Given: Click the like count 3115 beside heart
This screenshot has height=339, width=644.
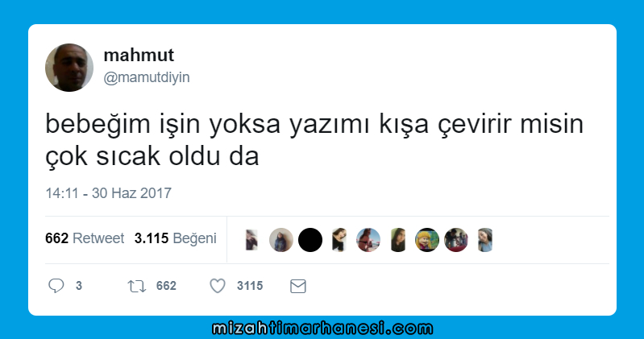Looking at the screenshot, I should 250,286.
